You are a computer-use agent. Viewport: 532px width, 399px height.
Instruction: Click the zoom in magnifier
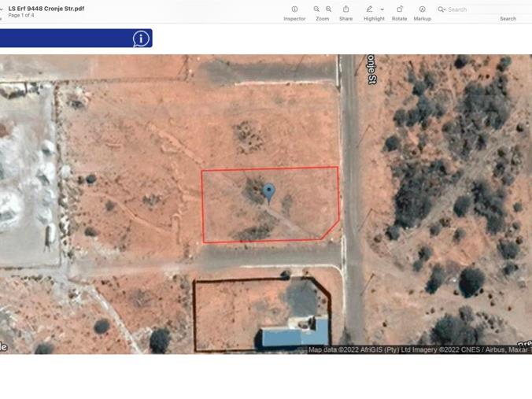pyautogui.click(x=328, y=9)
